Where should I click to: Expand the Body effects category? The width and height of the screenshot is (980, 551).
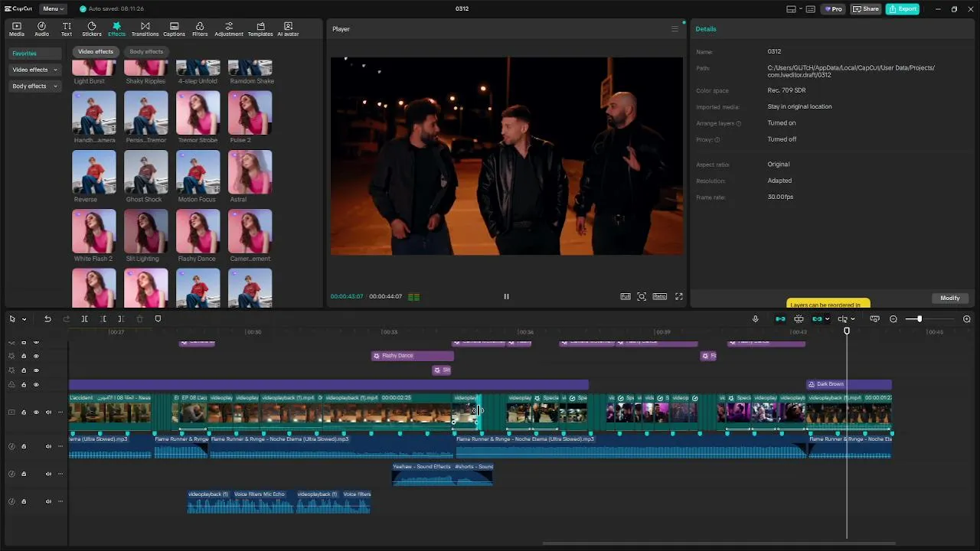[35, 86]
